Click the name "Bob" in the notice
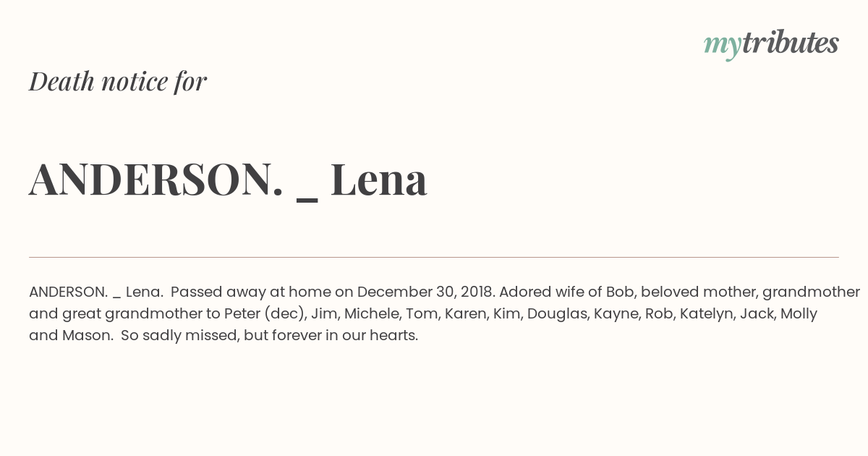The width and height of the screenshot is (868, 456). click(x=619, y=292)
